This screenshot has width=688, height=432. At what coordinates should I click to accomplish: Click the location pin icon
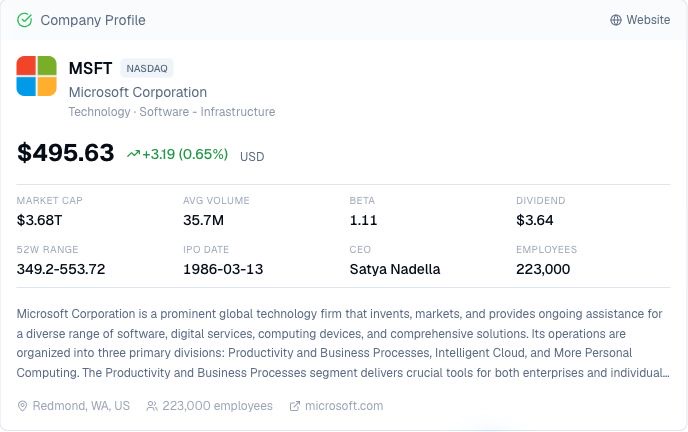coord(22,406)
